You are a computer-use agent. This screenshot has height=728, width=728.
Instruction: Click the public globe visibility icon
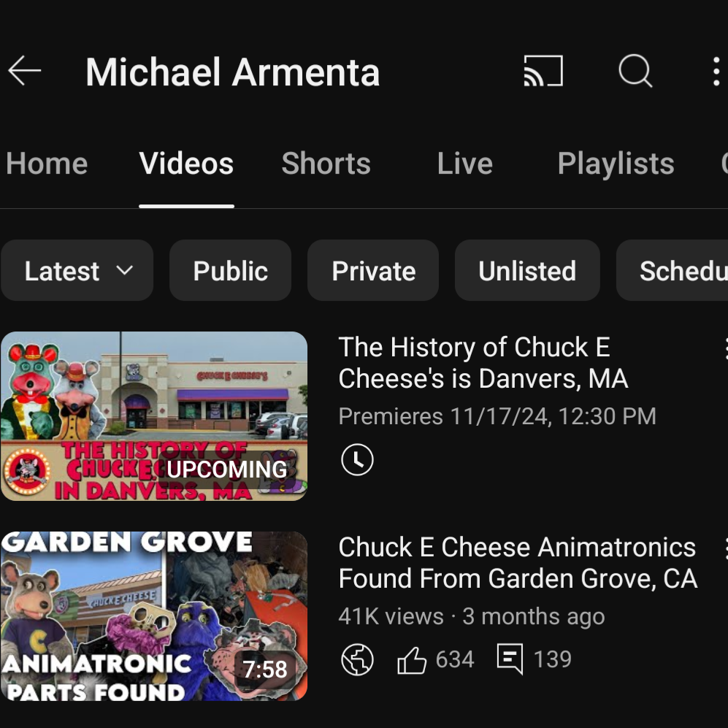point(357,660)
